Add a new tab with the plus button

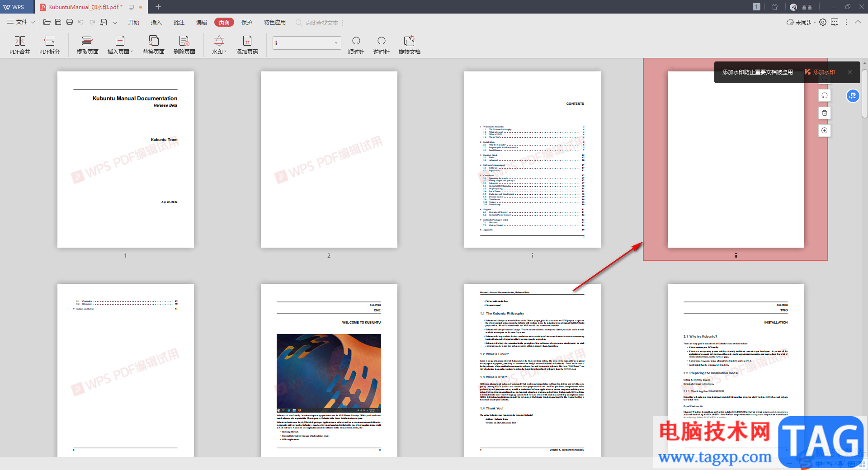[x=158, y=7]
